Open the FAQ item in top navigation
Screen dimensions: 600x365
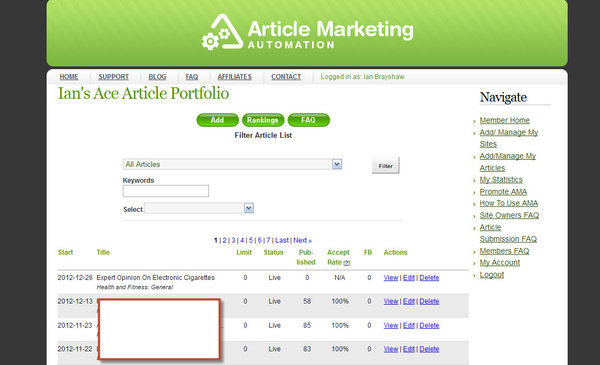coord(192,77)
